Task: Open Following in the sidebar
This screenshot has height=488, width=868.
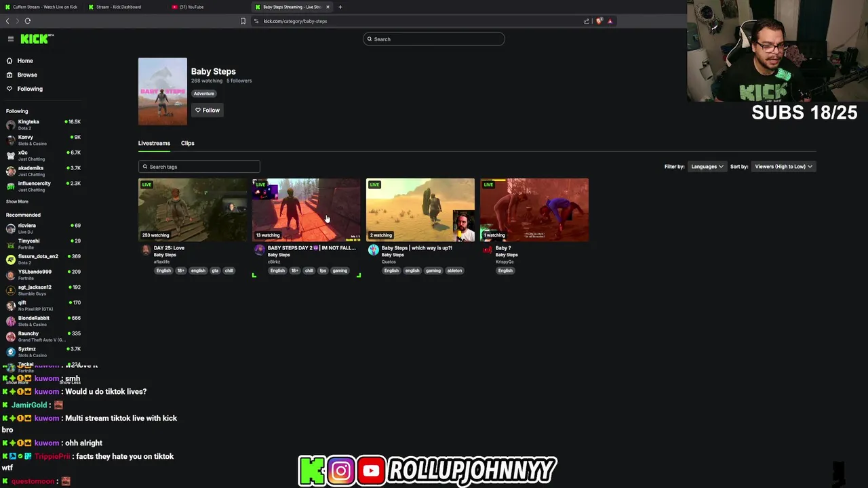Action: click(30, 89)
